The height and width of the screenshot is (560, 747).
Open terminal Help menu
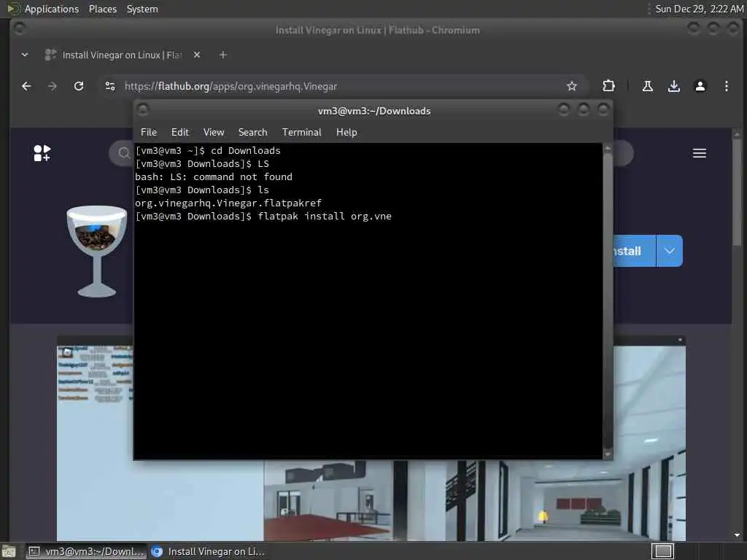click(x=347, y=133)
